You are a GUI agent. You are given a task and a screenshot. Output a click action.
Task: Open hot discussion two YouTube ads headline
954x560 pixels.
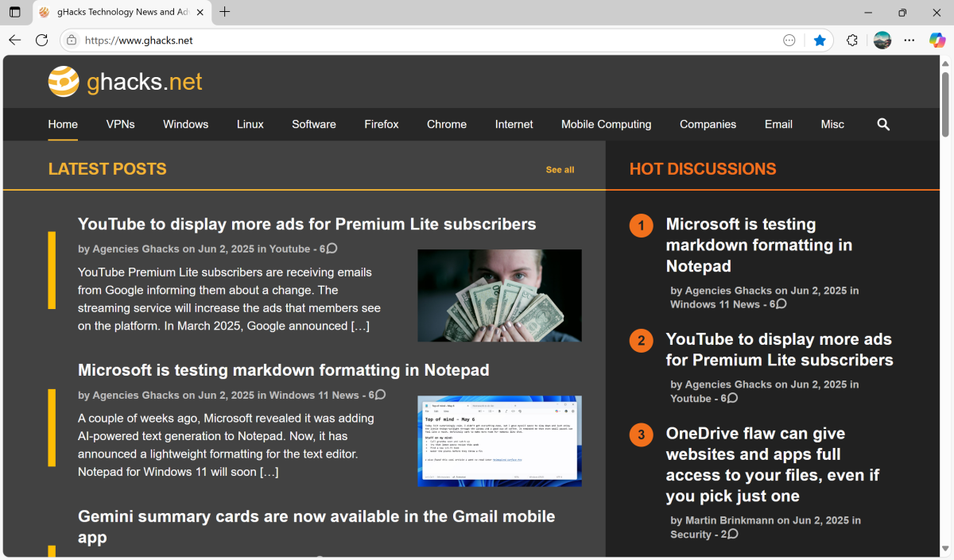pyautogui.click(x=780, y=350)
